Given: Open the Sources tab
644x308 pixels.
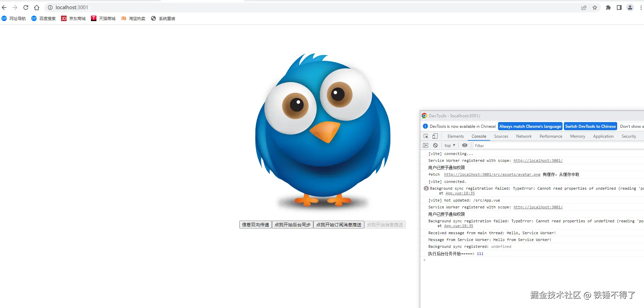Looking at the screenshot, I should click(501, 136).
